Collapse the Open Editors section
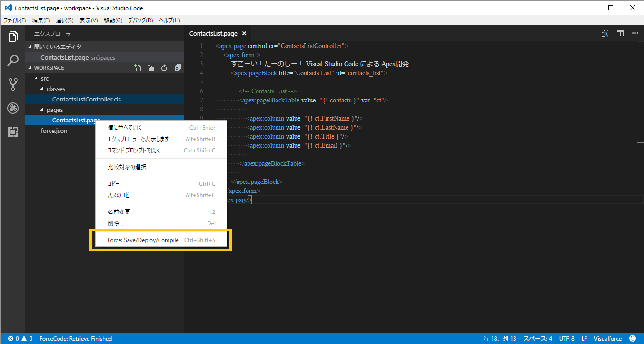644x344 pixels. click(x=30, y=47)
